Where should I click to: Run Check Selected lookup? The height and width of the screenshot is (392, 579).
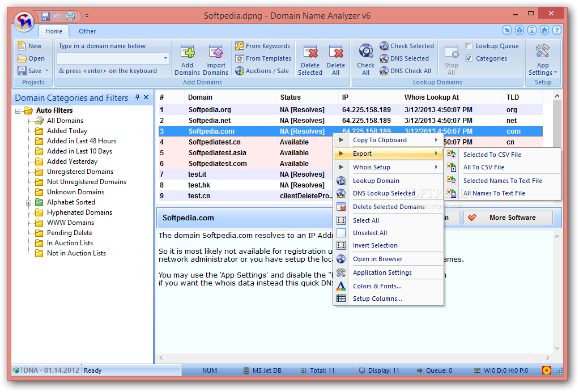(x=407, y=46)
